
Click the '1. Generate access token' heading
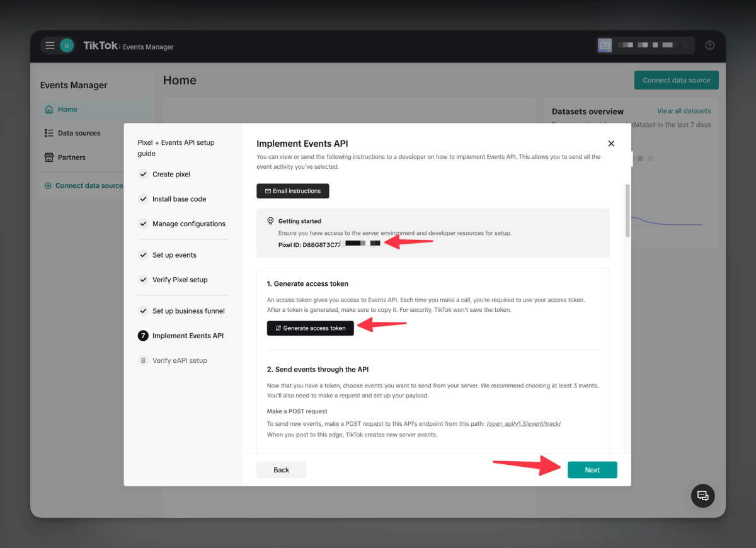(307, 284)
